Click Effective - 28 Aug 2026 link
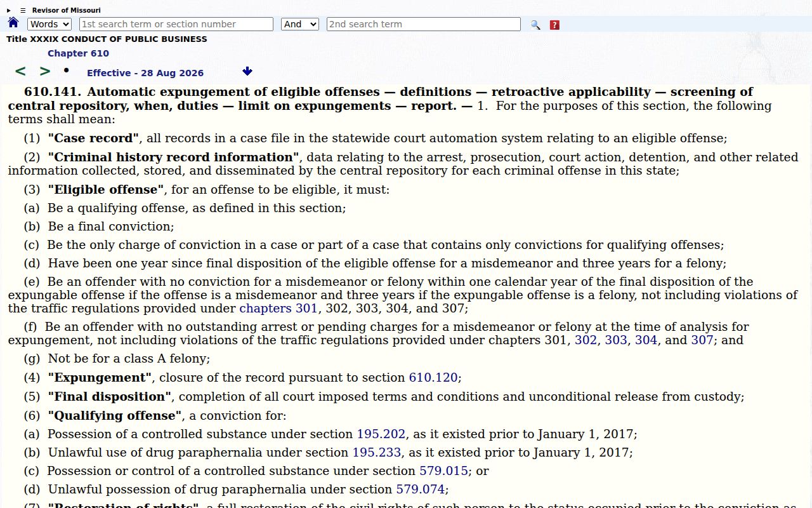Viewport: 812px width, 508px height. [145, 73]
